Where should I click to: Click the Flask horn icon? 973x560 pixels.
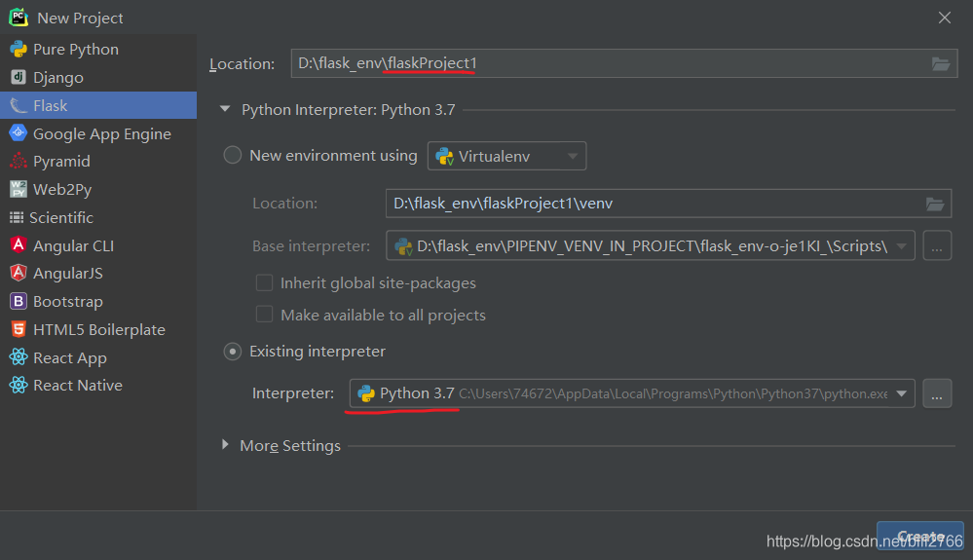[19, 105]
